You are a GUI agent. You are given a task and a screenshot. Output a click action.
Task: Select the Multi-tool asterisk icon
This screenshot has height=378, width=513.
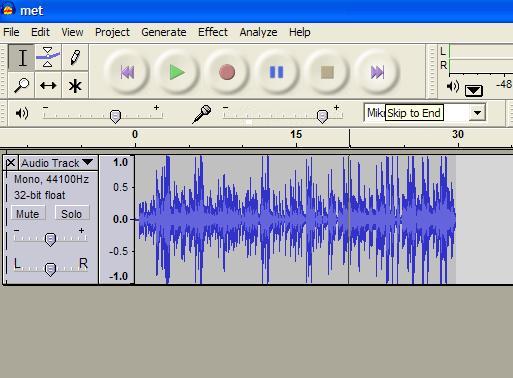pos(75,85)
